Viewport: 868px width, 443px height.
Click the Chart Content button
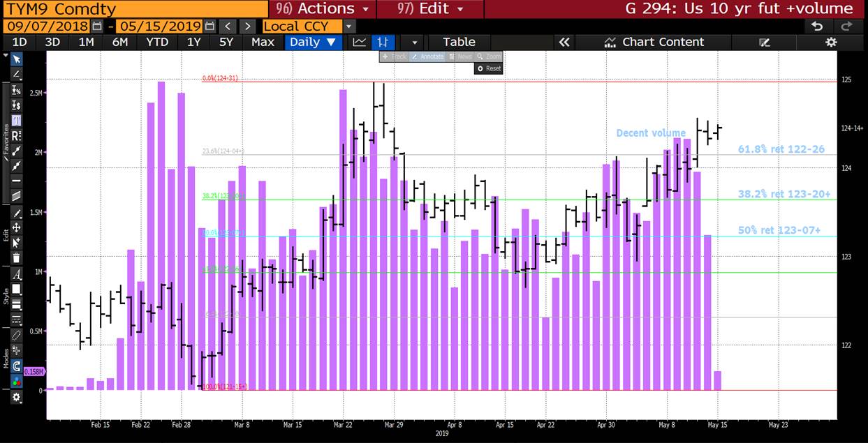click(x=654, y=42)
